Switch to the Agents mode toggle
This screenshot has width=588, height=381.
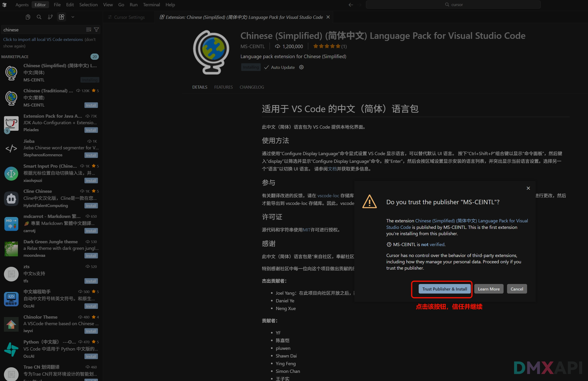point(22,4)
